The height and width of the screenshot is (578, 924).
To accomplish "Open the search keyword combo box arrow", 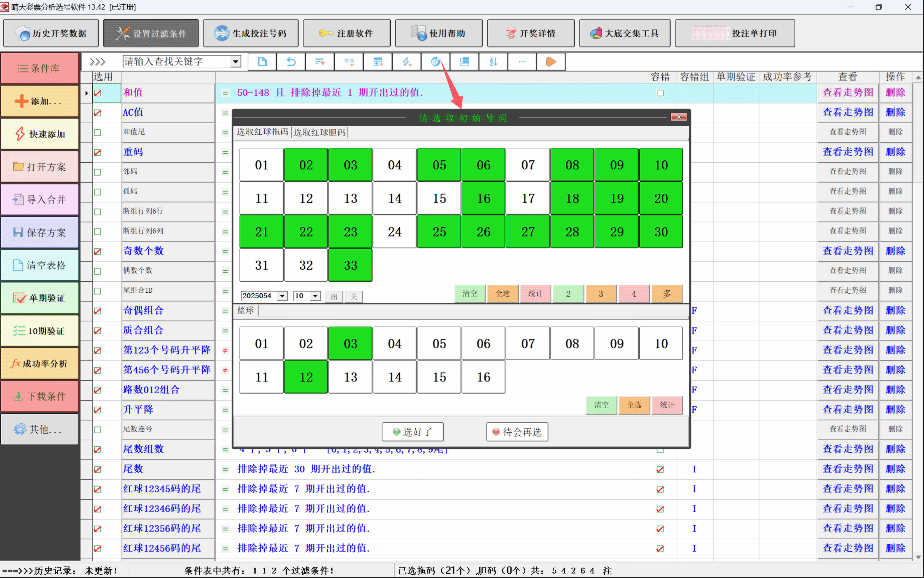I will (236, 61).
